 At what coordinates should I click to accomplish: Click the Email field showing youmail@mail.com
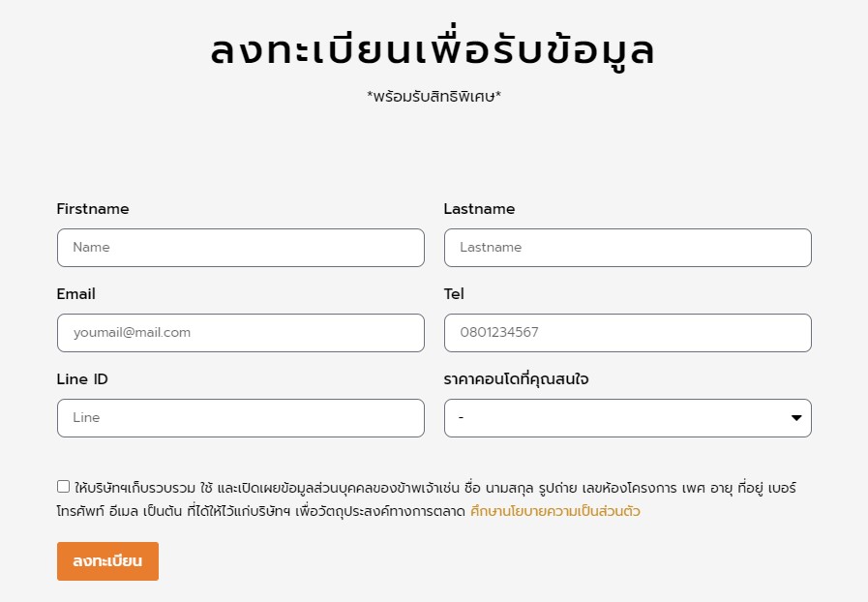[x=240, y=333]
